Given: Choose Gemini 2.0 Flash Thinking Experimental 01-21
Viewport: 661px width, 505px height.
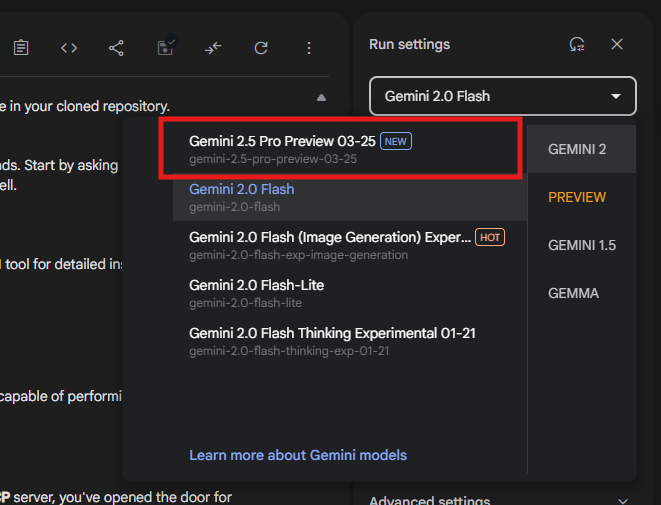Looking at the screenshot, I should click(350, 341).
